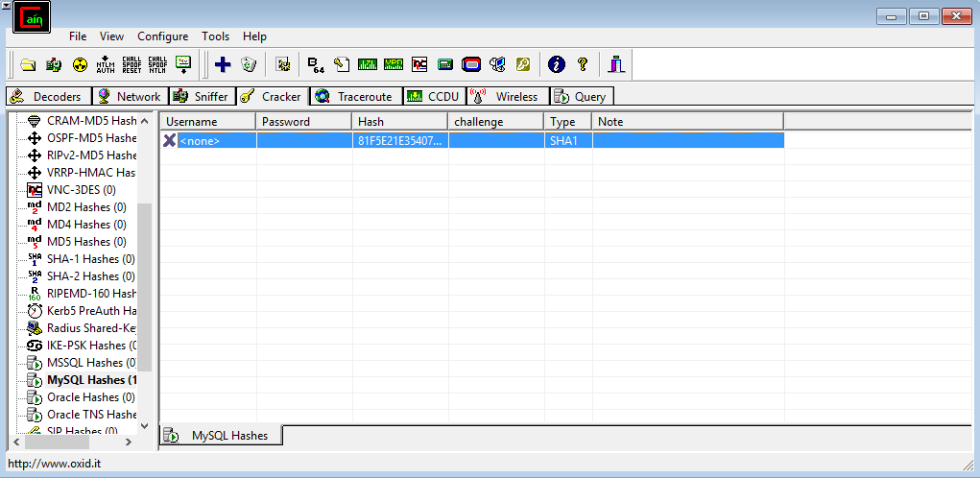Click the Open file folder icon

click(28, 64)
